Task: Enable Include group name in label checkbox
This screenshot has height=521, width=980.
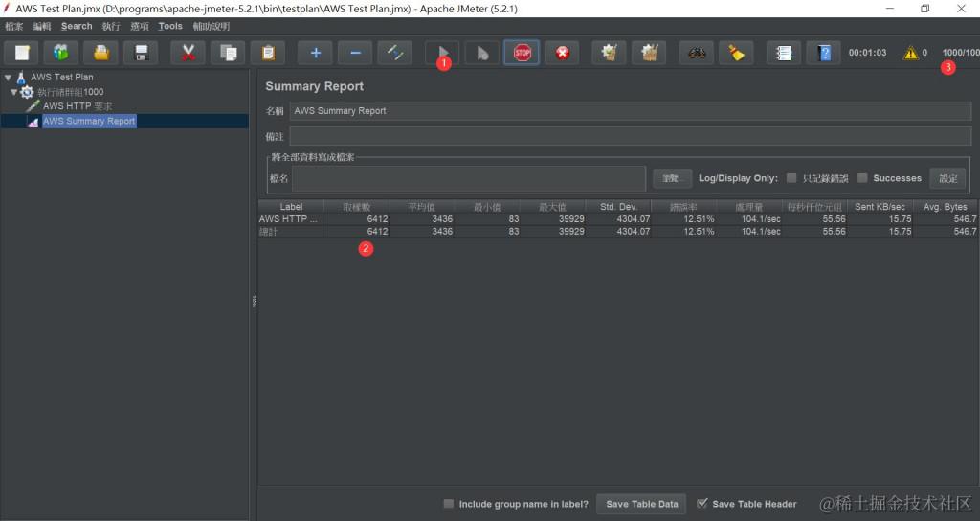Action: [448, 504]
